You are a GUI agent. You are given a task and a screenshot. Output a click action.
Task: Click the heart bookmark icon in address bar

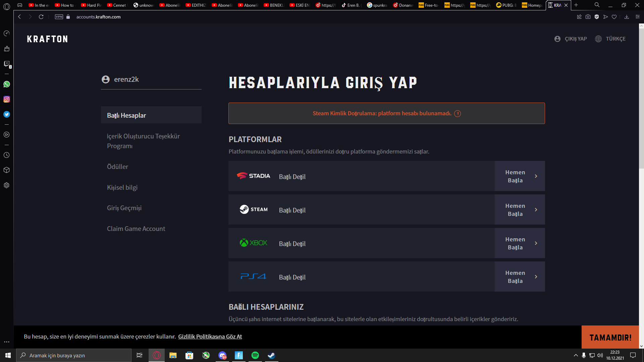(614, 17)
